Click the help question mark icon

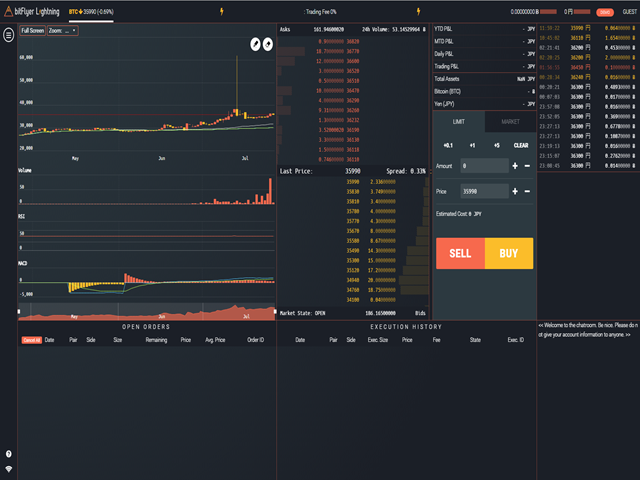9,454
